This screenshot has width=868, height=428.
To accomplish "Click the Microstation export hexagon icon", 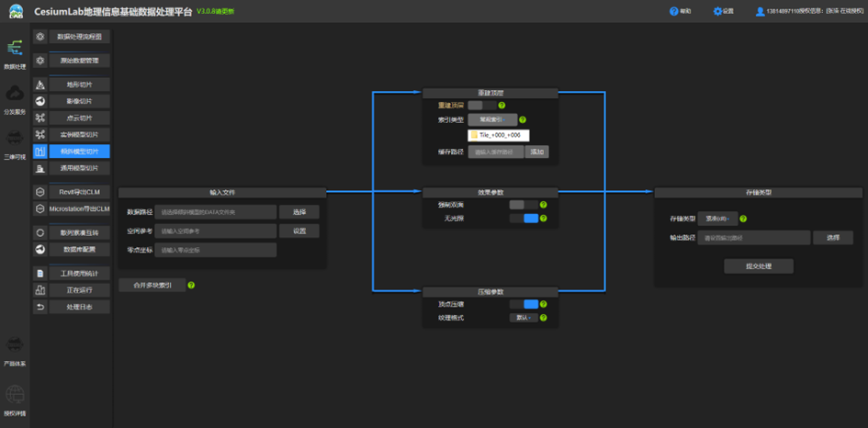I will tap(39, 208).
